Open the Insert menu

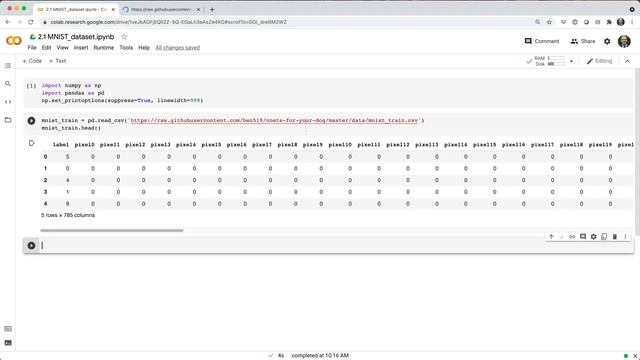pos(81,48)
